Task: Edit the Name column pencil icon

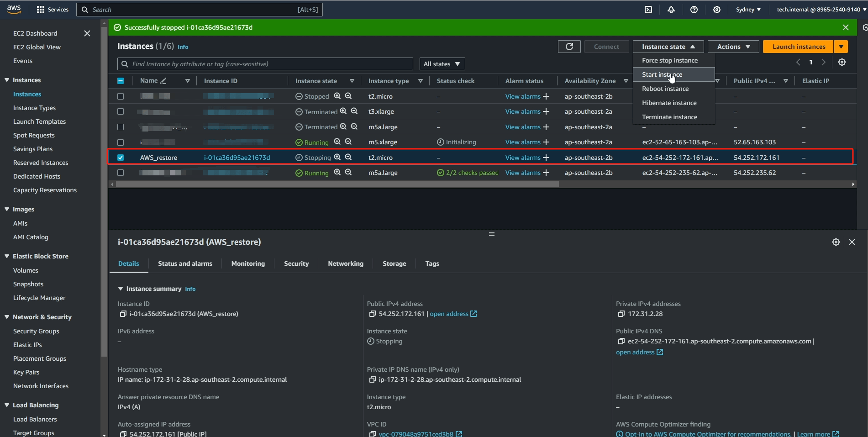Action: (x=163, y=81)
